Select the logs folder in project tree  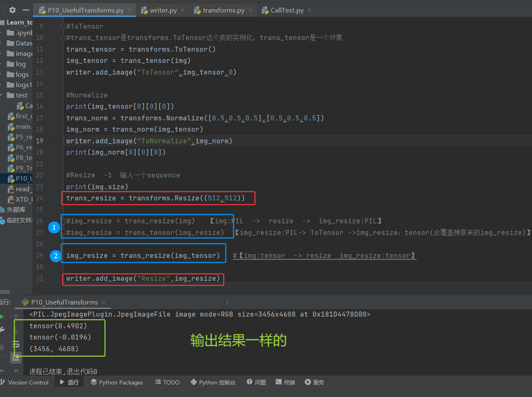click(18, 74)
